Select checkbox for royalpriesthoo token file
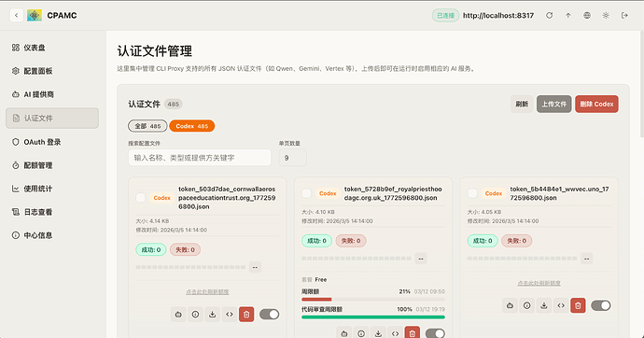This screenshot has width=644, height=338. tap(306, 193)
